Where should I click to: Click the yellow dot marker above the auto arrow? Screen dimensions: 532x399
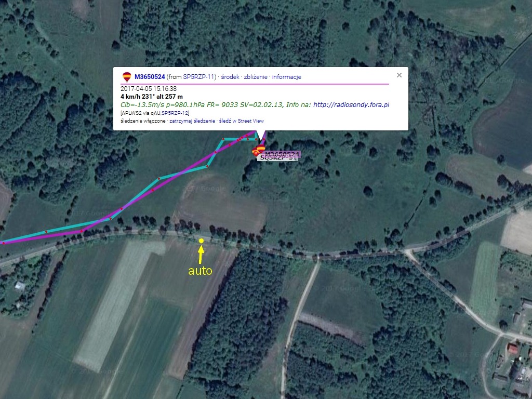201,241
